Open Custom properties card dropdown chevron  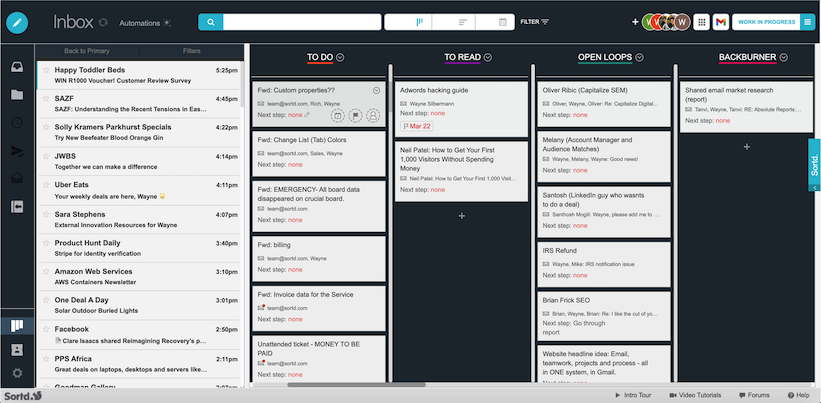pyautogui.click(x=376, y=91)
